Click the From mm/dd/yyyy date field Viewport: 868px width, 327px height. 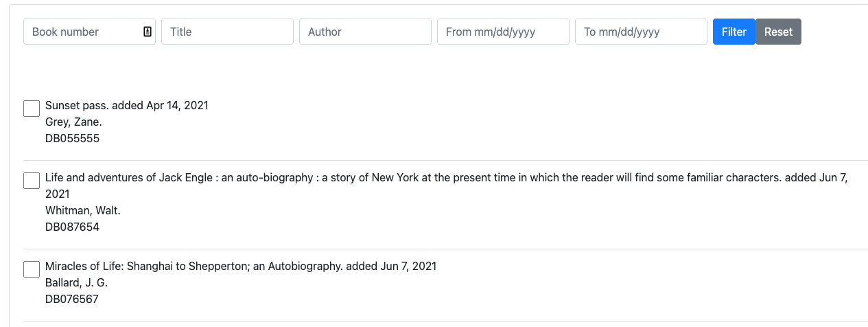(x=503, y=32)
